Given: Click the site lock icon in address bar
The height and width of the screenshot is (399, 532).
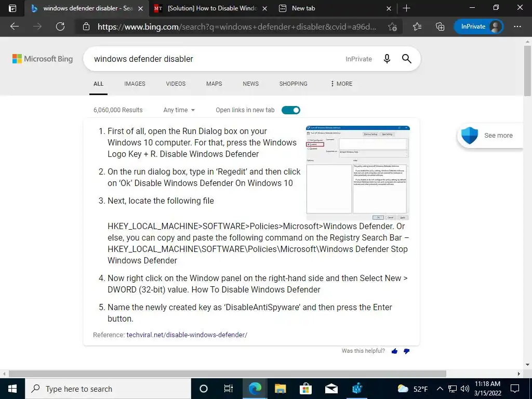Looking at the screenshot, I should coord(86,26).
